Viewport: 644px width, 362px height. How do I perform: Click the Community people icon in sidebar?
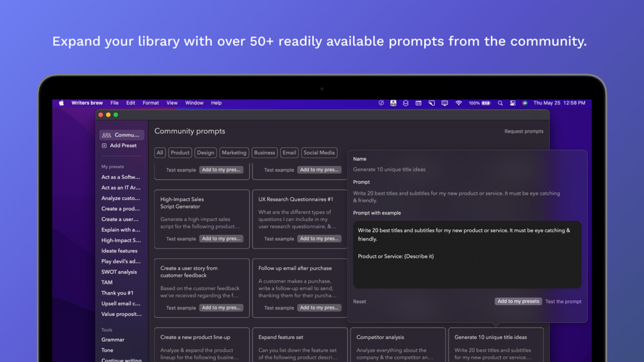106,135
